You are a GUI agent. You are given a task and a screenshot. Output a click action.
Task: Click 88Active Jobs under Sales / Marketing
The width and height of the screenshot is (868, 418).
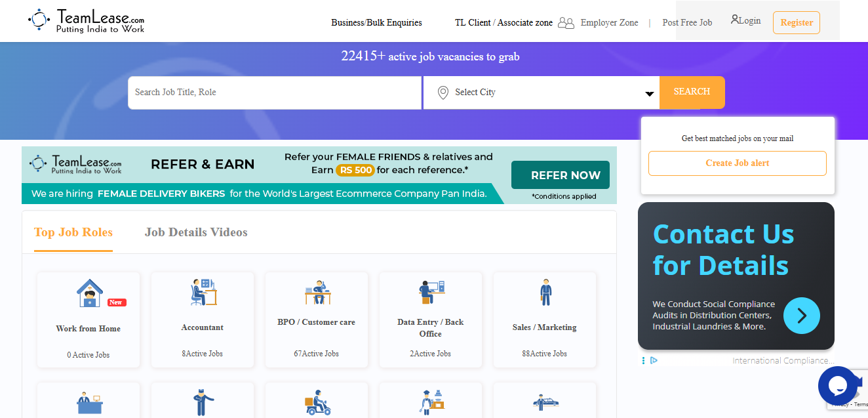tap(545, 354)
